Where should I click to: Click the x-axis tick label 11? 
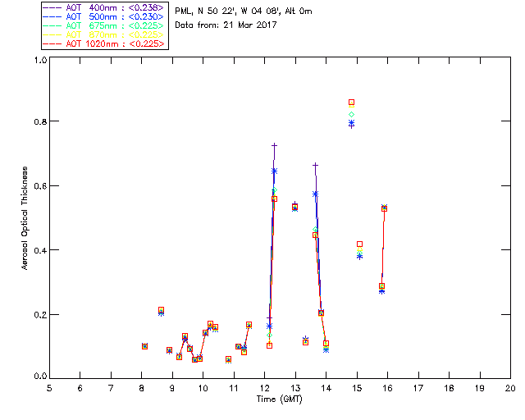[234, 388]
